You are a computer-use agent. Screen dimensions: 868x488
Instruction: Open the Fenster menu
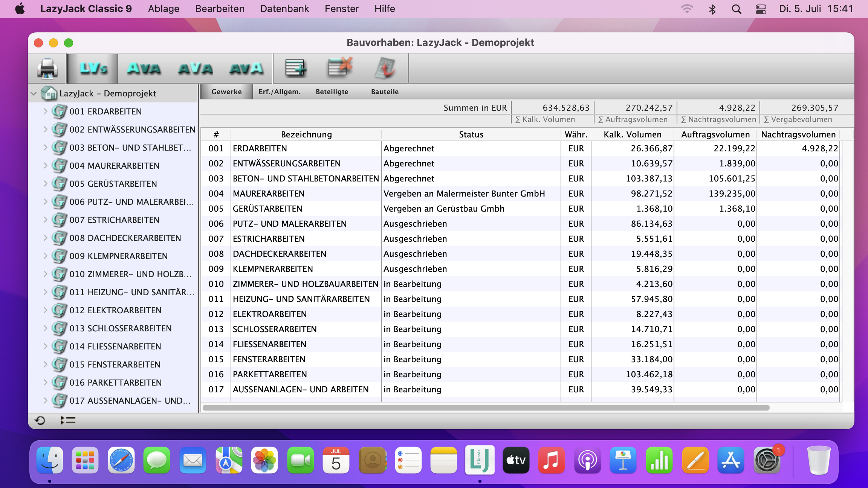pos(342,9)
